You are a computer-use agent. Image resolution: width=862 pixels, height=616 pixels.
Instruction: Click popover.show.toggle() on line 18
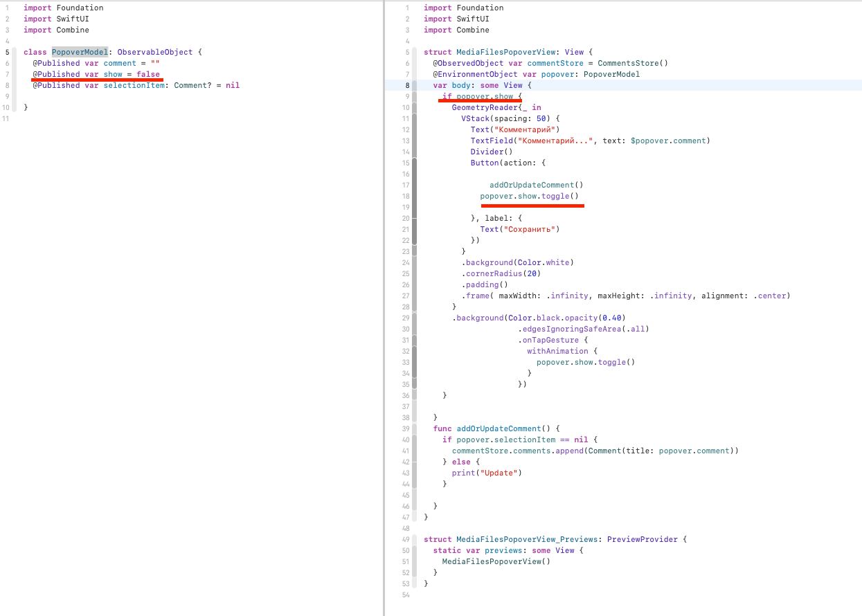click(x=529, y=196)
